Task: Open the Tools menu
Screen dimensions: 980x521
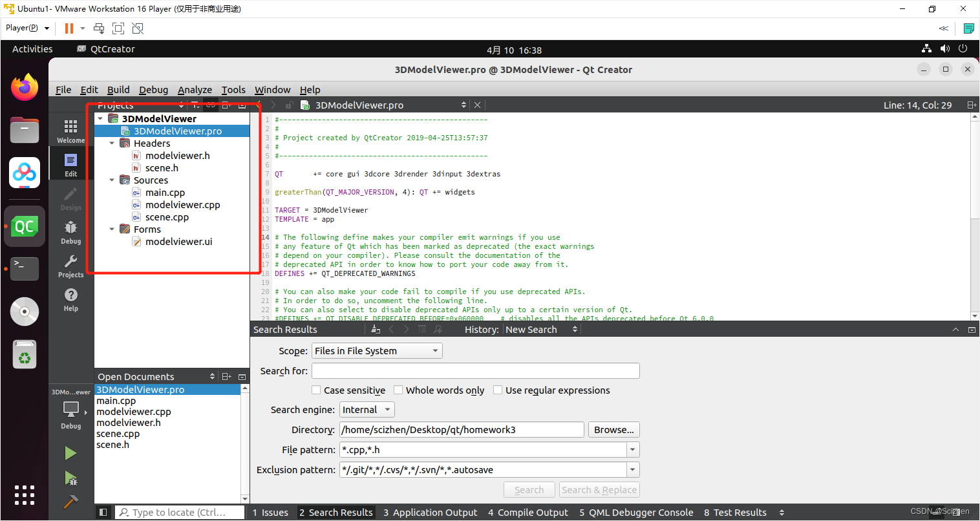Action: [x=233, y=90]
